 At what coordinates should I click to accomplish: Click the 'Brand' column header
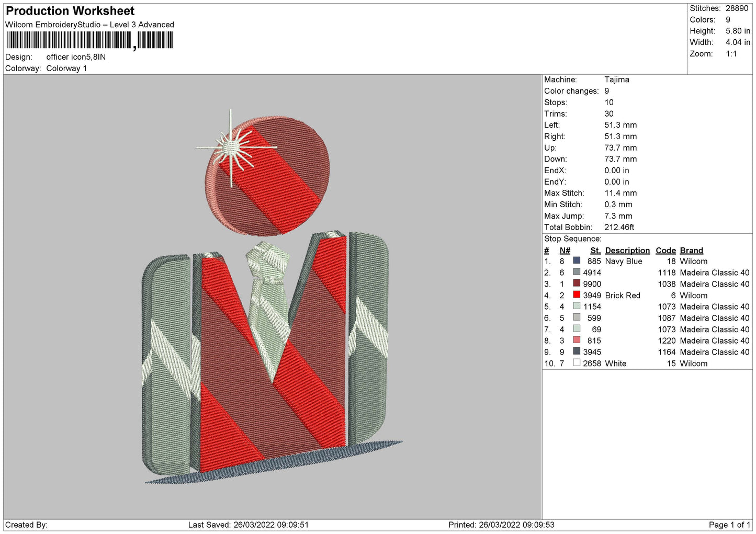click(x=691, y=251)
